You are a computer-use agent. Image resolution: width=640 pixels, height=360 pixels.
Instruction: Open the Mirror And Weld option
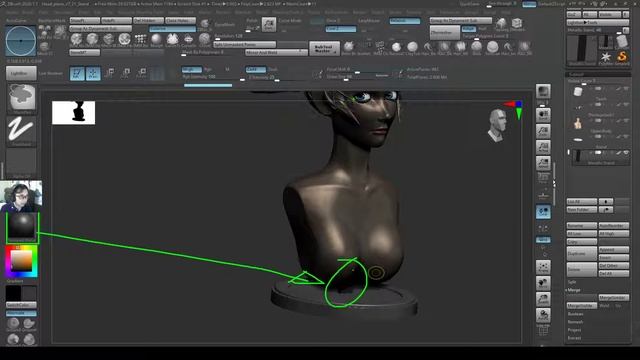[276, 52]
